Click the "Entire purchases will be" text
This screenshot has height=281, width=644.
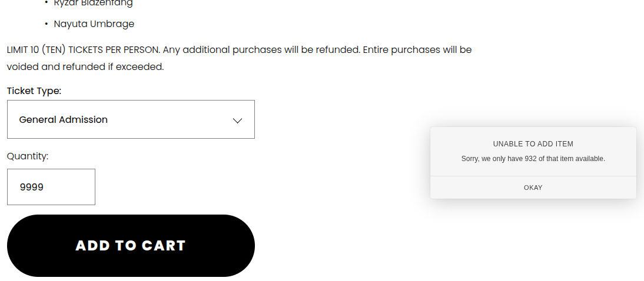(x=417, y=49)
